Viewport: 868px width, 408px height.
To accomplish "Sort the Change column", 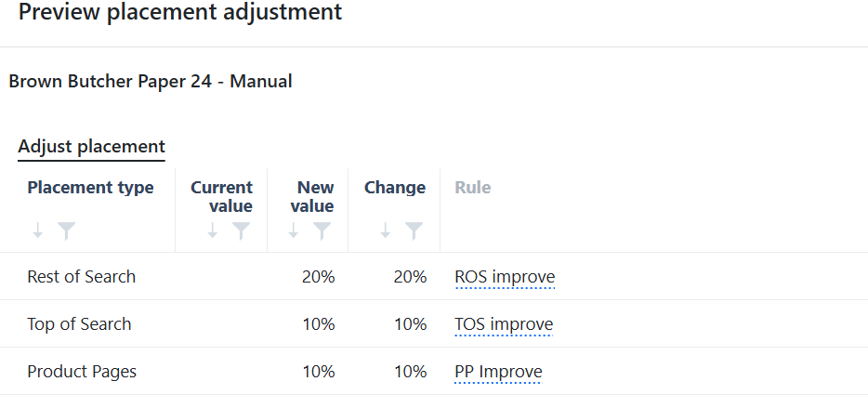I will point(386,230).
